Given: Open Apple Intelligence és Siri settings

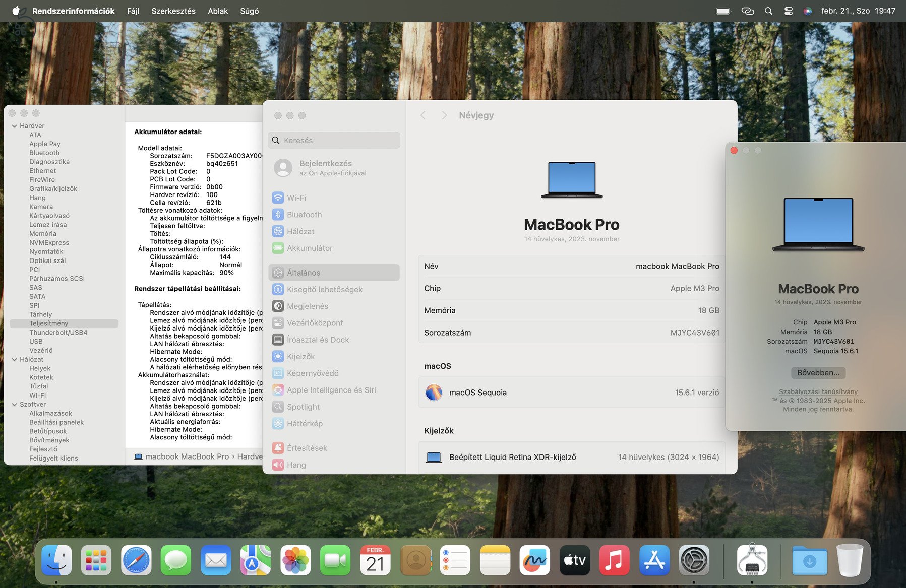Looking at the screenshot, I should click(331, 389).
